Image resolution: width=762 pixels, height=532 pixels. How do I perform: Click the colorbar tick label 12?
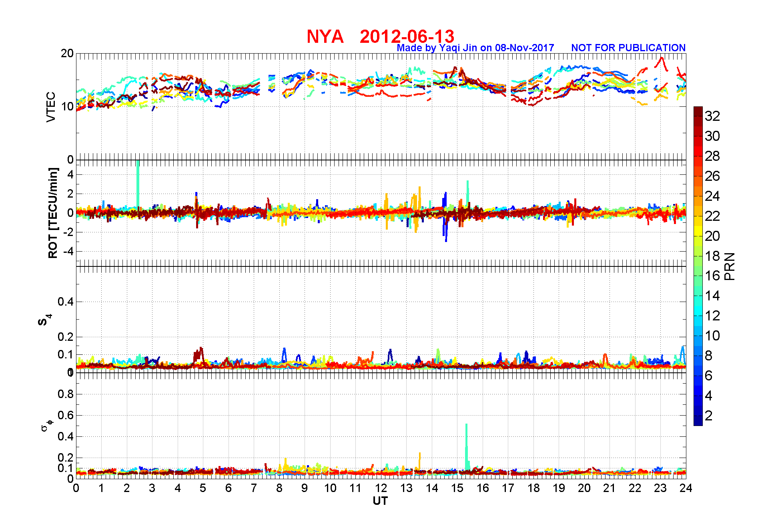pyautogui.click(x=712, y=316)
